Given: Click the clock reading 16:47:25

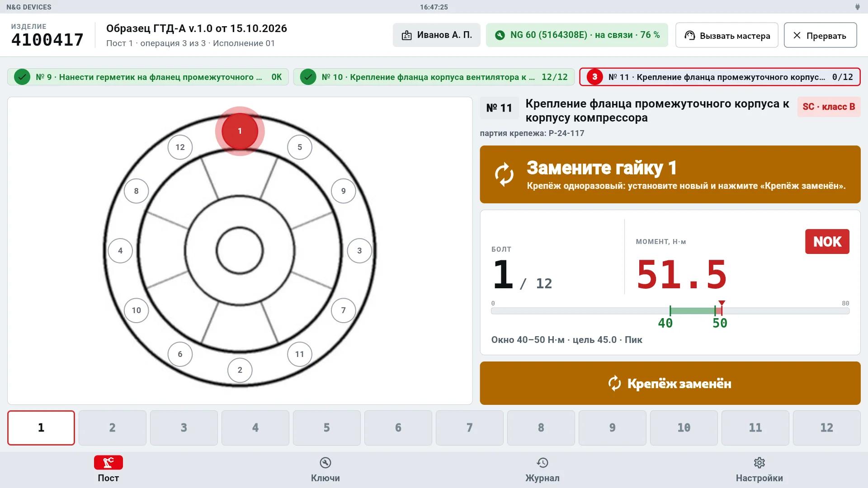Looking at the screenshot, I should point(434,7).
